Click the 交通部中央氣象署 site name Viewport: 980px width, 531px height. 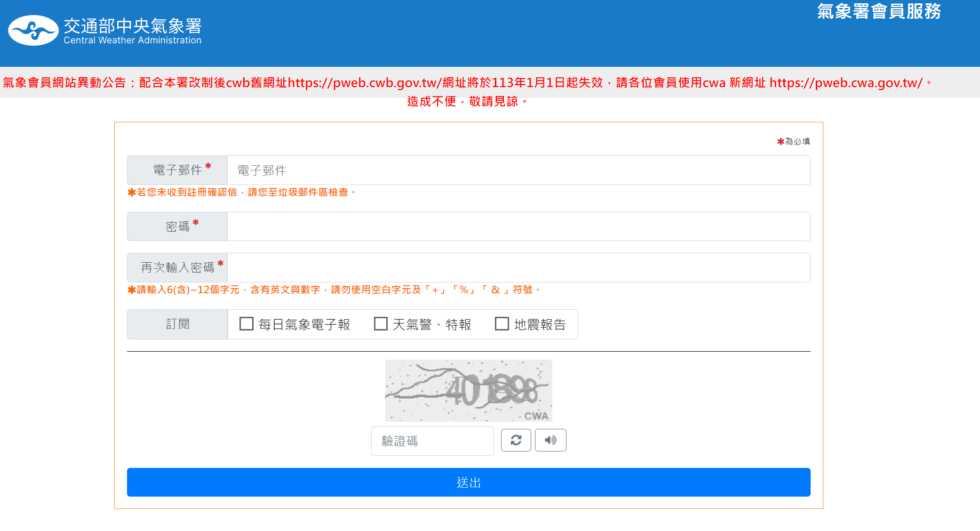[132, 26]
